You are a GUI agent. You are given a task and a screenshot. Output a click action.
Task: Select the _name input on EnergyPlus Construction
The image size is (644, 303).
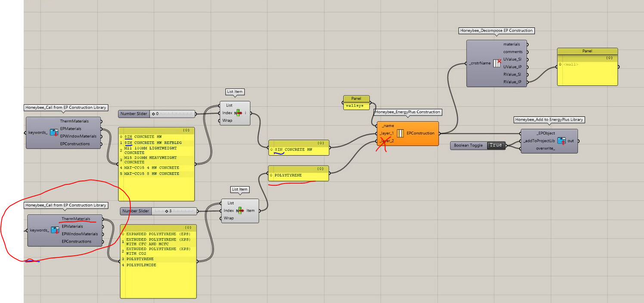[x=387, y=125]
